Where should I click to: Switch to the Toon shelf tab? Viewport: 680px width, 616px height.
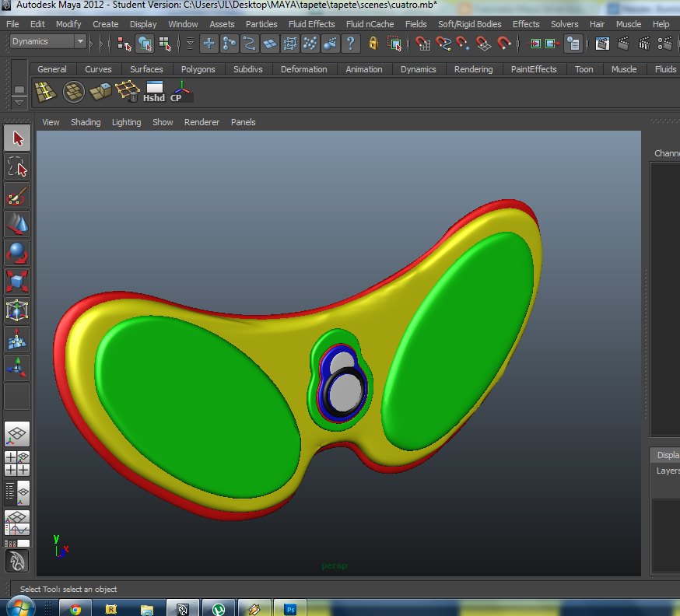(x=584, y=69)
